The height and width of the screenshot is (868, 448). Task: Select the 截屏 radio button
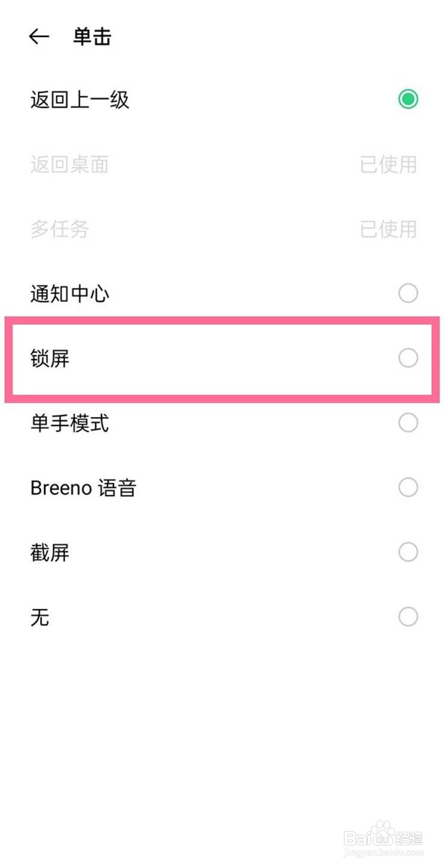pyautogui.click(x=408, y=552)
